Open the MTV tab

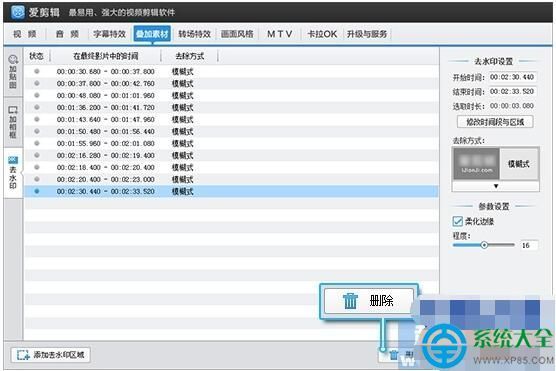pyautogui.click(x=279, y=34)
